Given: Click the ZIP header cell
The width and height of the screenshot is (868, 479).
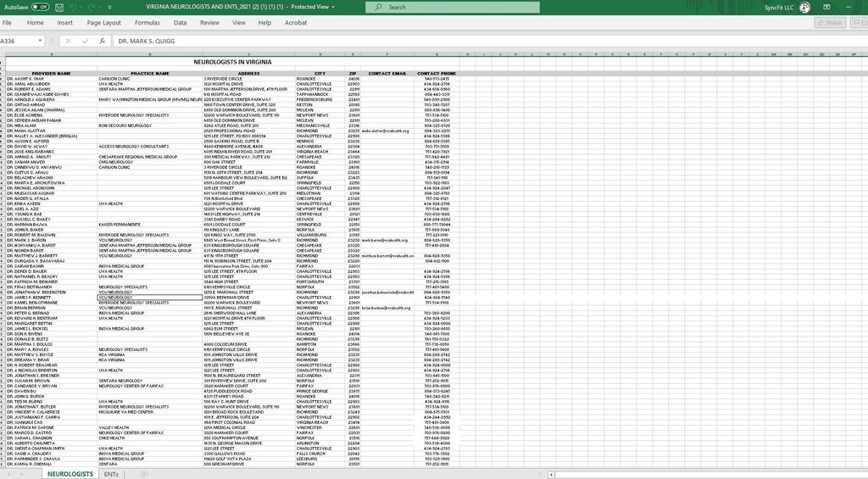Looking at the screenshot, I should [353, 73].
